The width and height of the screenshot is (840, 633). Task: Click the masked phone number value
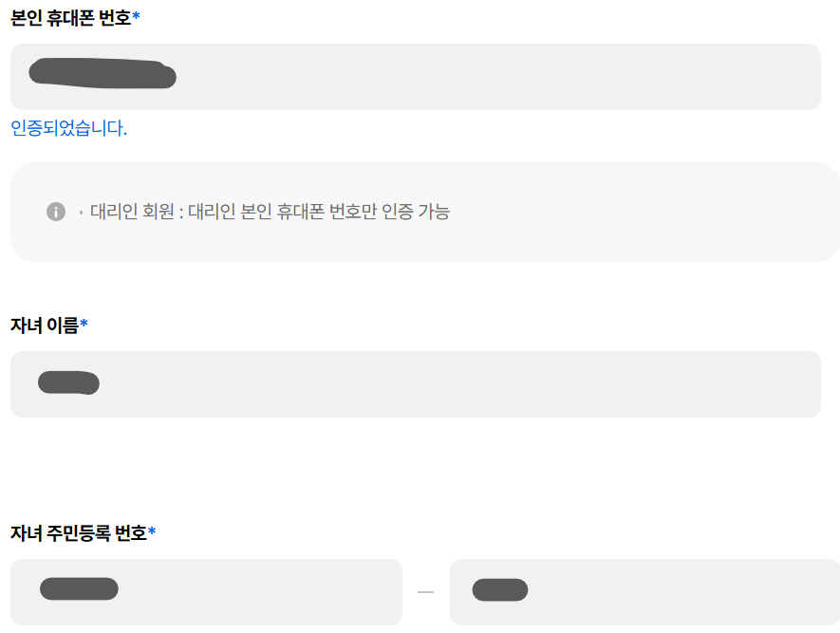coord(102,74)
